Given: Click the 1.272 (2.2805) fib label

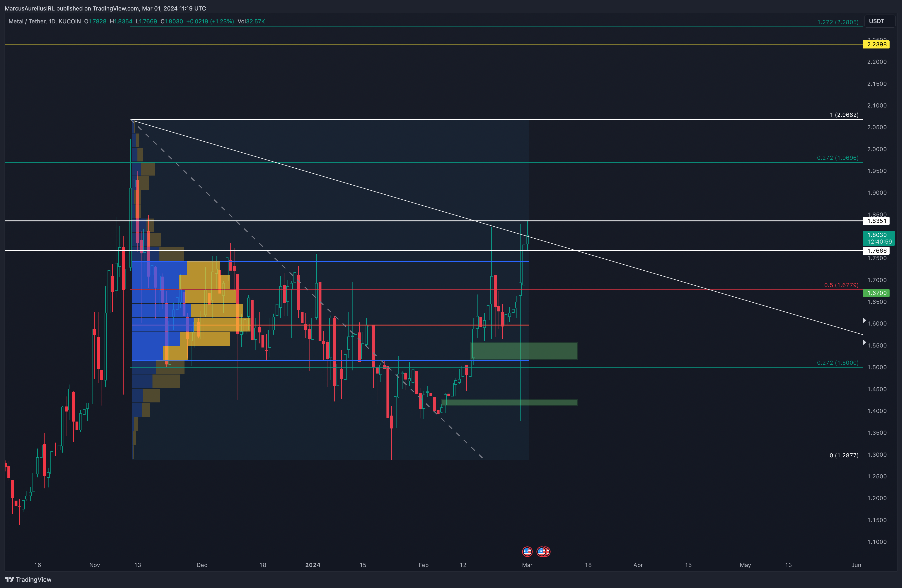Looking at the screenshot, I should [837, 22].
